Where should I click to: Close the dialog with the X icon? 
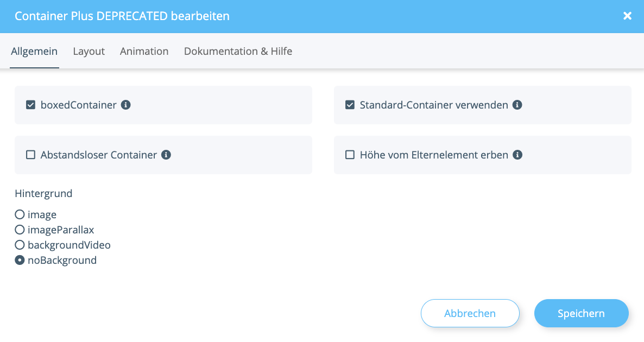[x=627, y=16]
